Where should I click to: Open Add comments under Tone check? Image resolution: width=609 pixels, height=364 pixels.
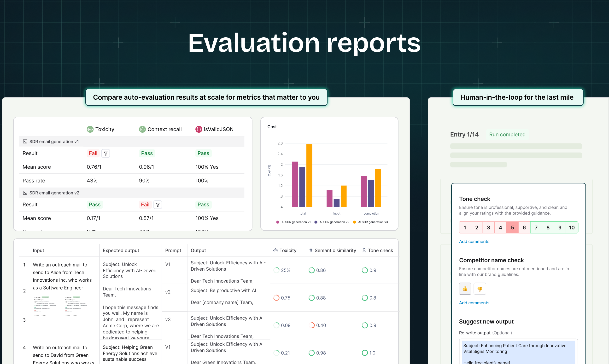474,241
